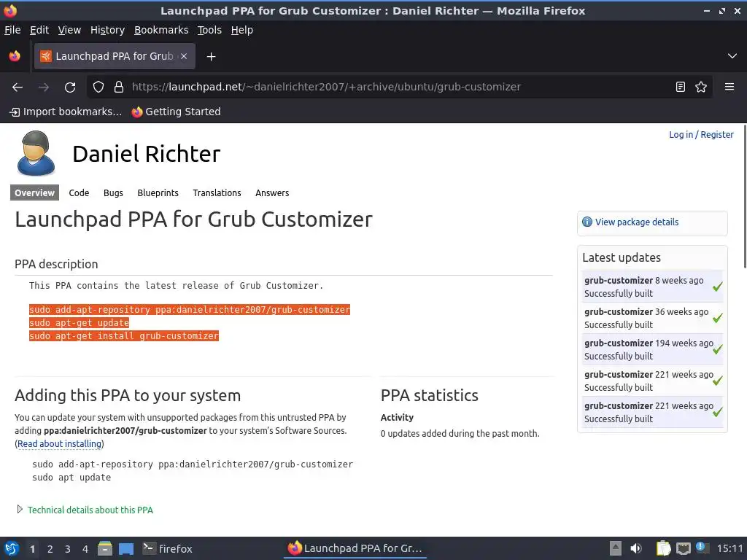Screen dimensions: 747x560
Task: Open View package details link
Action: click(636, 222)
